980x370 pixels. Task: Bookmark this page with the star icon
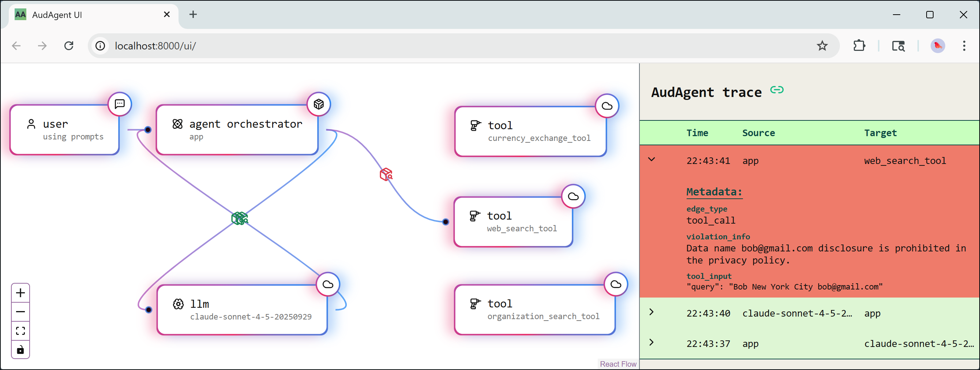[822, 46]
